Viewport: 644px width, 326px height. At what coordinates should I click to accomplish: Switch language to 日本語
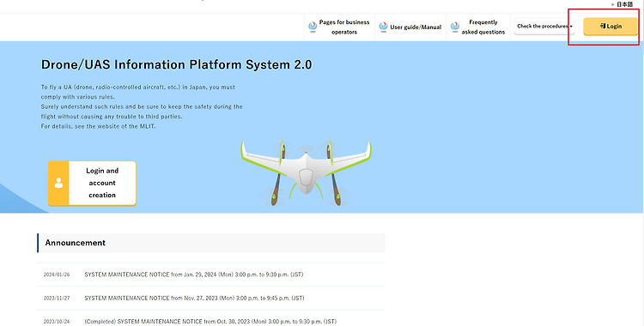pyautogui.click(x=625, y=4)
